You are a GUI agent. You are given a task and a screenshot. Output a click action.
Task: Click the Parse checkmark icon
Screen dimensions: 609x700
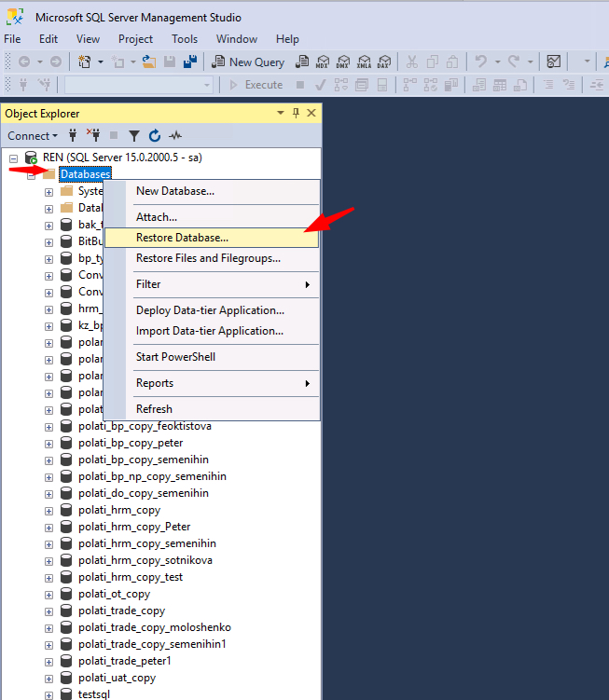click(x=320, y=85)
